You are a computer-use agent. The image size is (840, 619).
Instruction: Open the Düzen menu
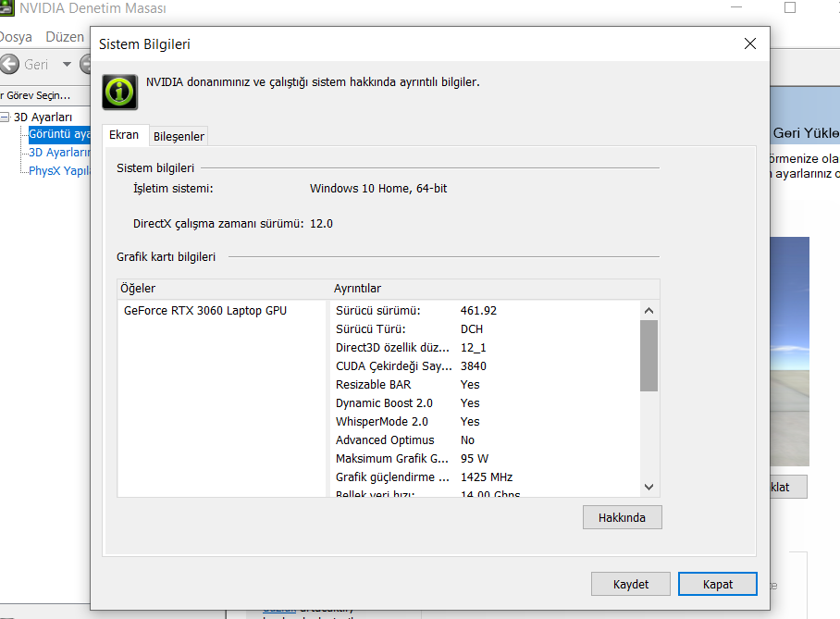tap(65, 37)
